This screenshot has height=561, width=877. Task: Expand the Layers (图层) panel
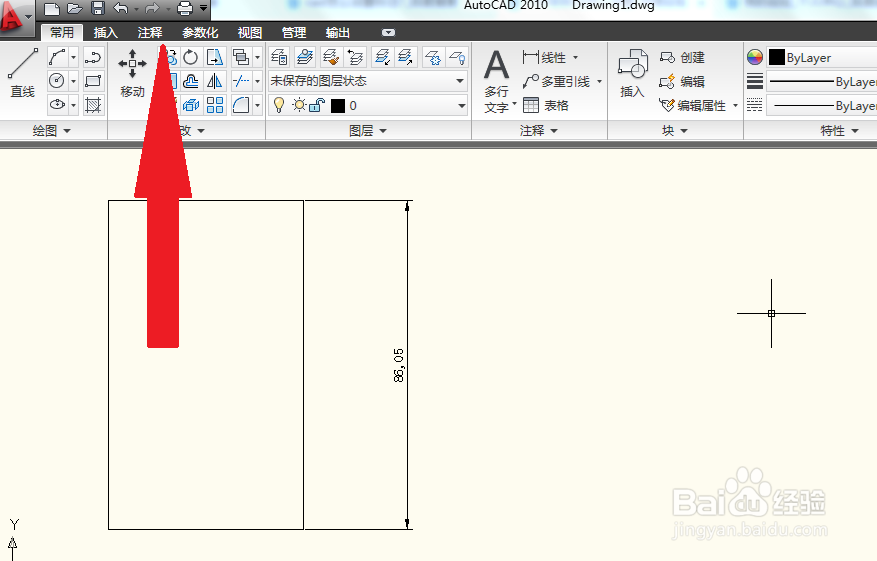tap(368, 130)
